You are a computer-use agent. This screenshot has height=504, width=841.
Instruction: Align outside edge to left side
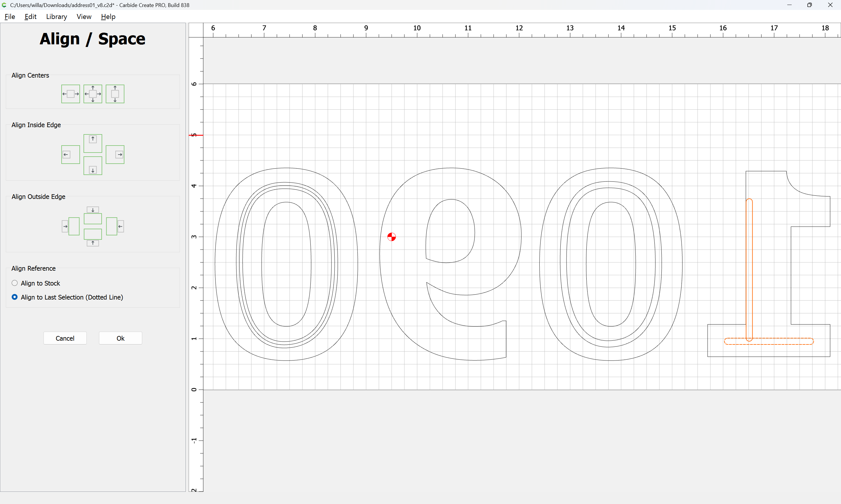point(70,226)
